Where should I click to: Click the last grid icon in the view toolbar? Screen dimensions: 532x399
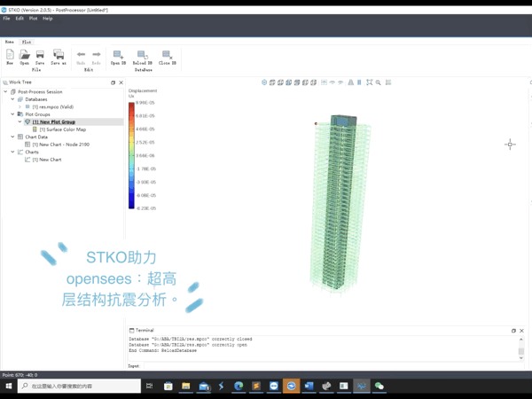tap(388, 82)
